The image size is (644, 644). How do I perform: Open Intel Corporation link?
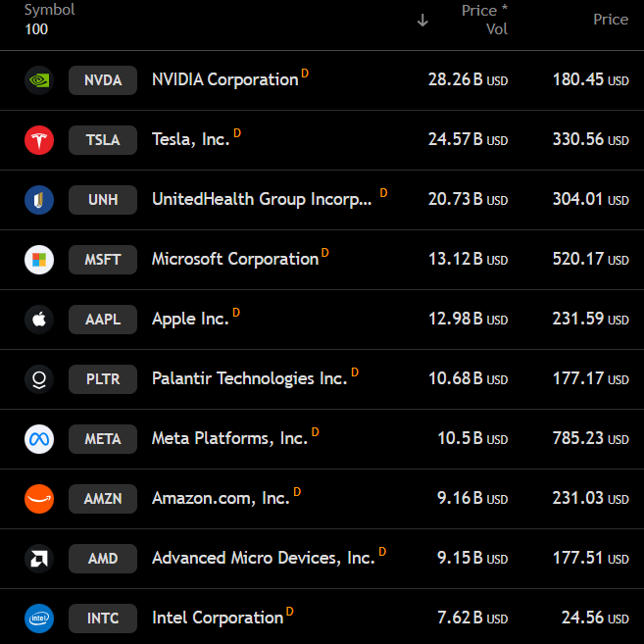(x=218, y=619)
